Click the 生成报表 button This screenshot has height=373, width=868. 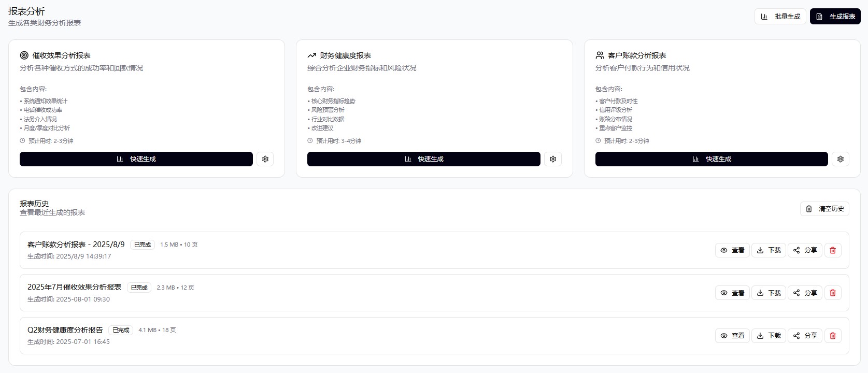pyautogui.click(x=835, y=17)
